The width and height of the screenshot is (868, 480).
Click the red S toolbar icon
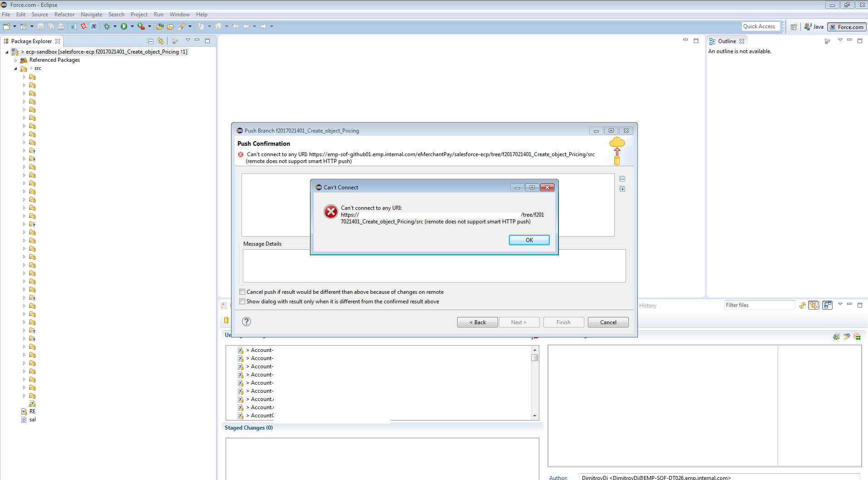(x=84, y=26)
